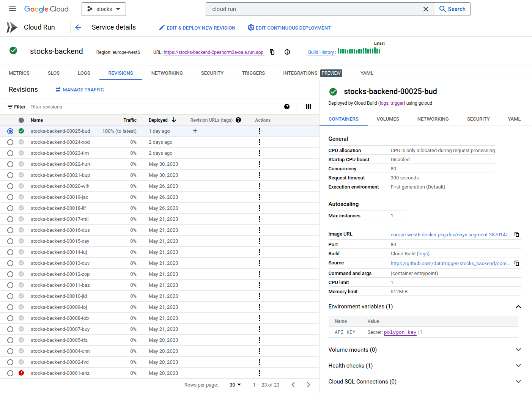Click the Deployed column sort arrow
Viewport: 532px width, 393px height.
174,120
